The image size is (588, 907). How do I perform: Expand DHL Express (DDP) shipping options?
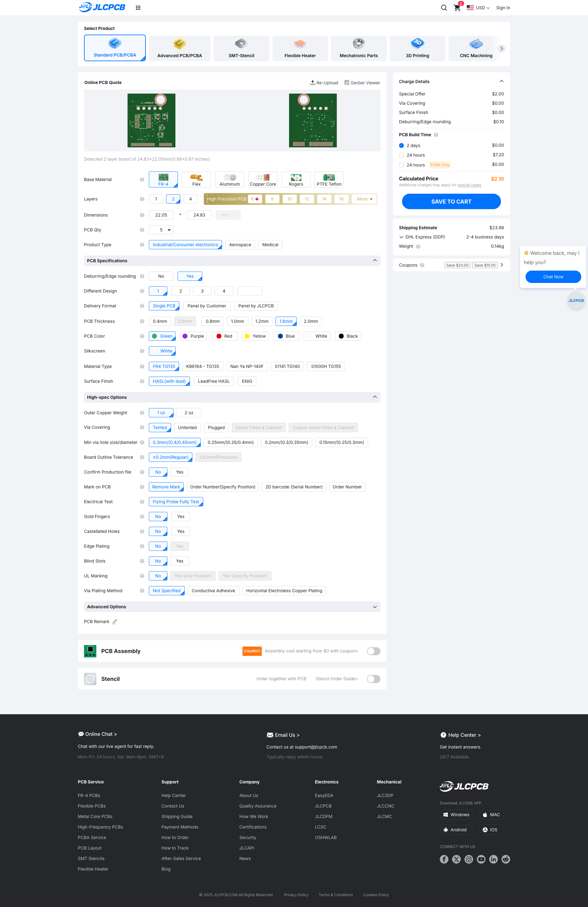[x=401, y=237]
